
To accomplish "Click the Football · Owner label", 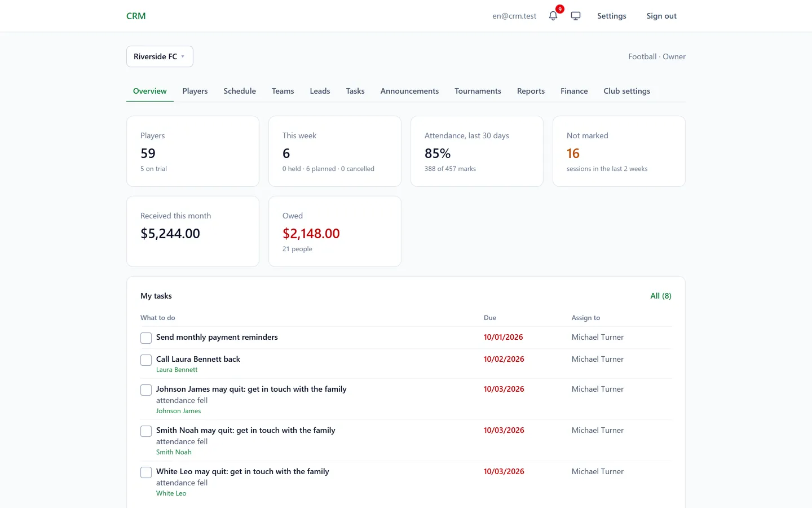I will click(x=657, y=56).
